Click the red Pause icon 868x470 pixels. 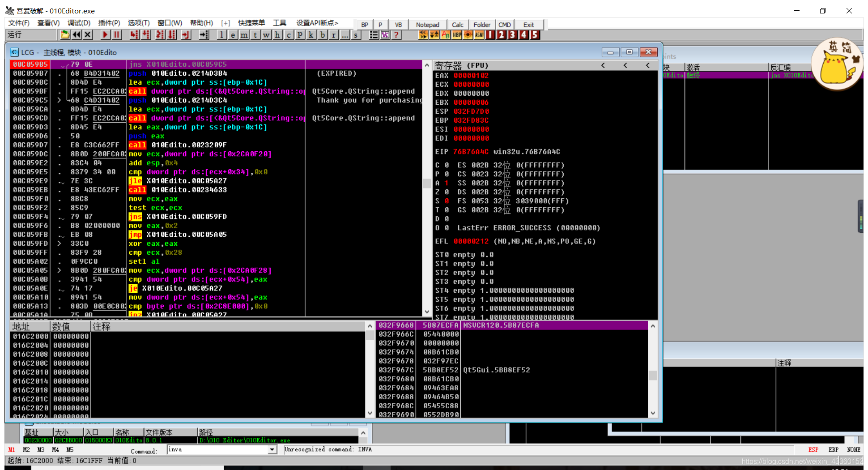[x=117, y=35]
